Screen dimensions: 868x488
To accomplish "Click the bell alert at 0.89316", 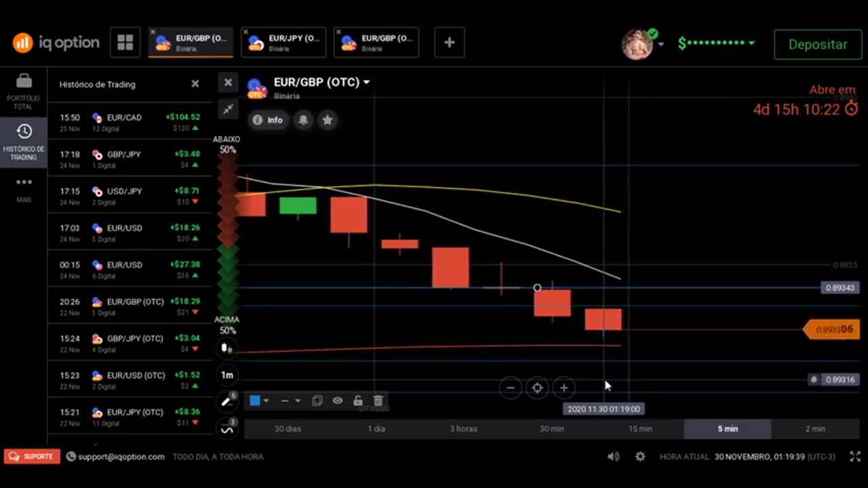I will pos(814,380).
